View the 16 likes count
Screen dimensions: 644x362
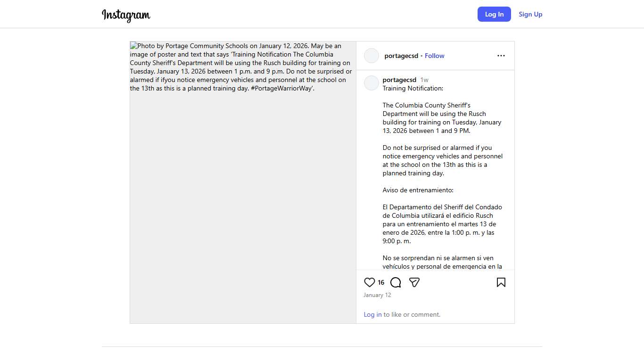coord(381,282)
